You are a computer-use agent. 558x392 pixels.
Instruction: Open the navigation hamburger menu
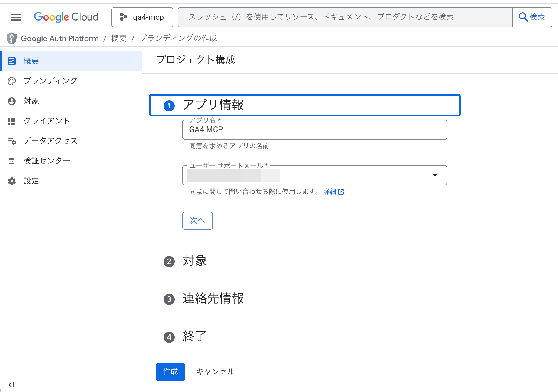coord(15,17)
